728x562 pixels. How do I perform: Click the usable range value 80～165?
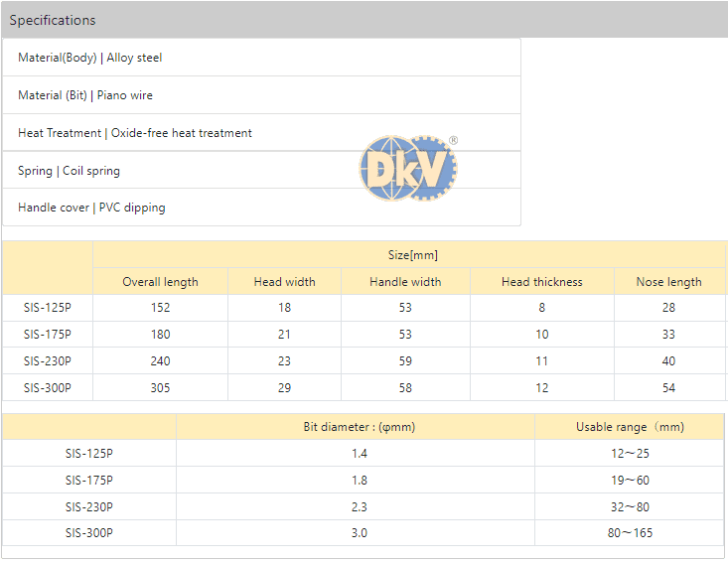coord(630,533)
